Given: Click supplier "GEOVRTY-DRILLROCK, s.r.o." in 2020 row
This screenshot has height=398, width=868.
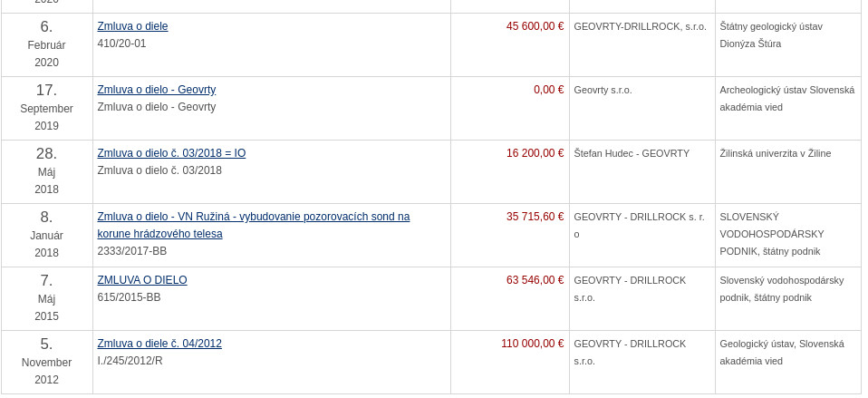Looking at the screenshot, I should pos(640,26).
